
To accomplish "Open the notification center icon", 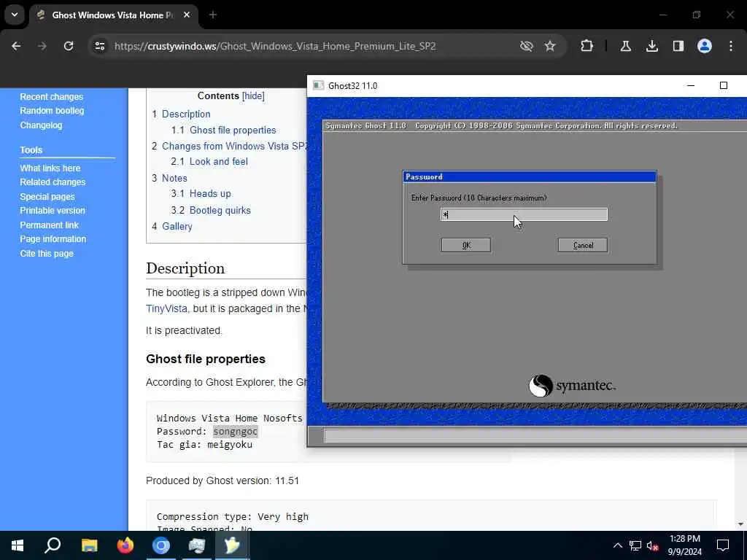I will tap(723, 545).
